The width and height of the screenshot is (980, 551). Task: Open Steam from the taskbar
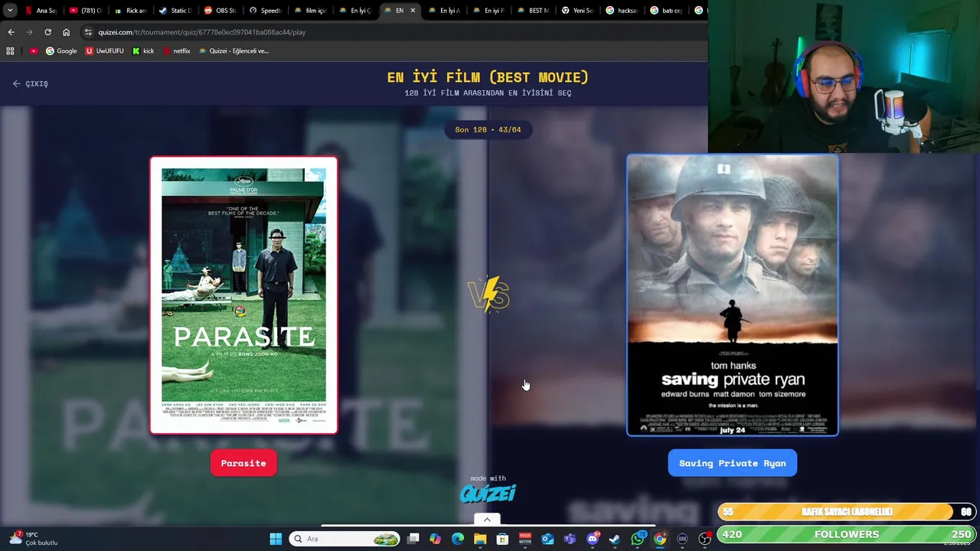pyautogui.click(x=615, y=539)
